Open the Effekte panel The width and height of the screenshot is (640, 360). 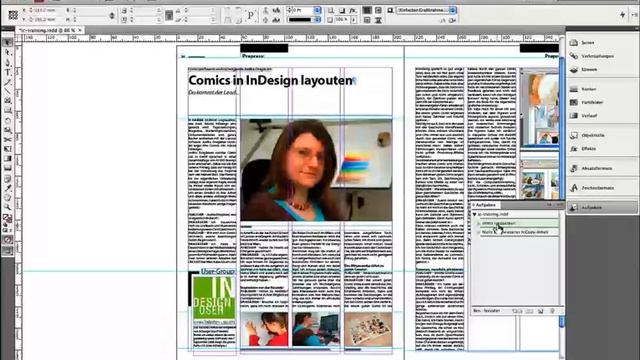[602, 149]
